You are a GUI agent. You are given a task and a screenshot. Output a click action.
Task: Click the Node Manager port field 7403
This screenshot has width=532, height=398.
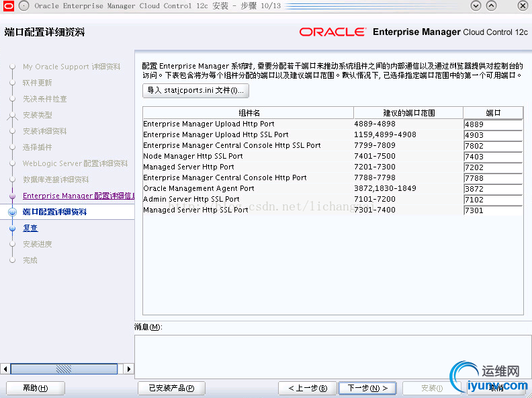click(x=493, y=157)
